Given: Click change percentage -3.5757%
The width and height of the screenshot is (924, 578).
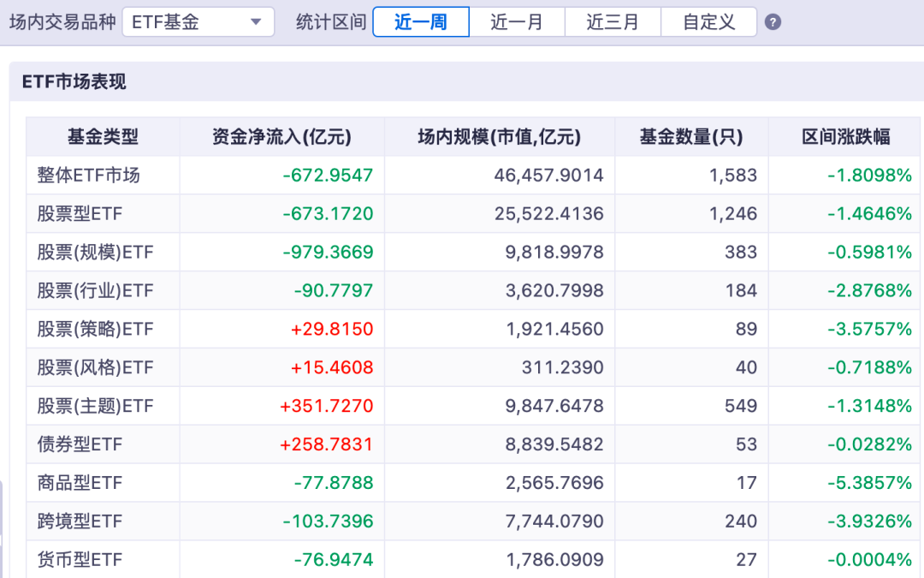Looking at the screenshot, I should coord(870,329).
